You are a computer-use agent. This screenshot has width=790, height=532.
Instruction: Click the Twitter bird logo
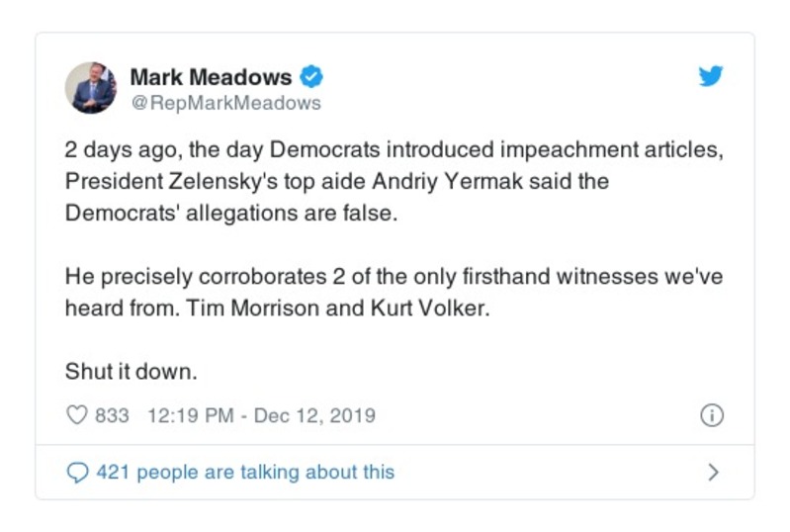711,77
